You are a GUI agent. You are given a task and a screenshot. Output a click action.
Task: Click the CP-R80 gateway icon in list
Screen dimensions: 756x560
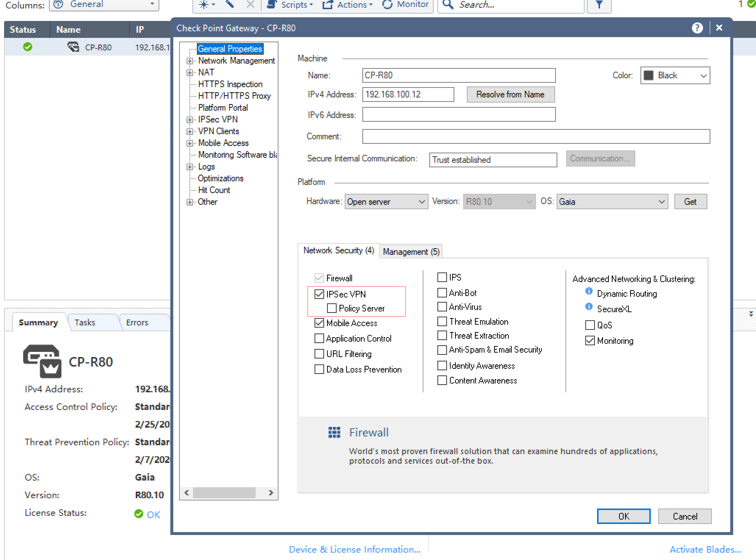click(x=73, y=47)
